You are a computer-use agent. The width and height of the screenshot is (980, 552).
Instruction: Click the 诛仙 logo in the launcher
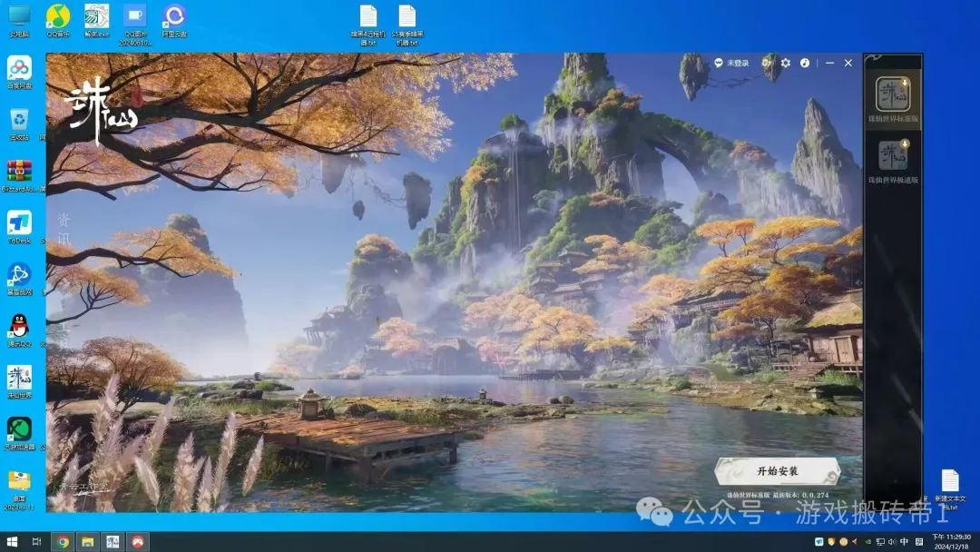pos(102,110)
